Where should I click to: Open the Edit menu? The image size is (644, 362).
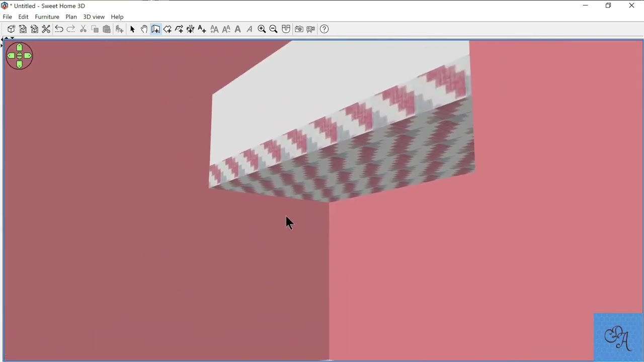[x=23, y=17]
